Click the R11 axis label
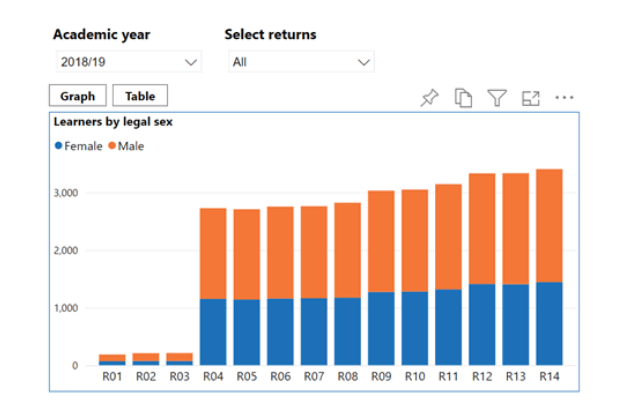This screenshot has height=413, width=620. (x=448, y=377)
